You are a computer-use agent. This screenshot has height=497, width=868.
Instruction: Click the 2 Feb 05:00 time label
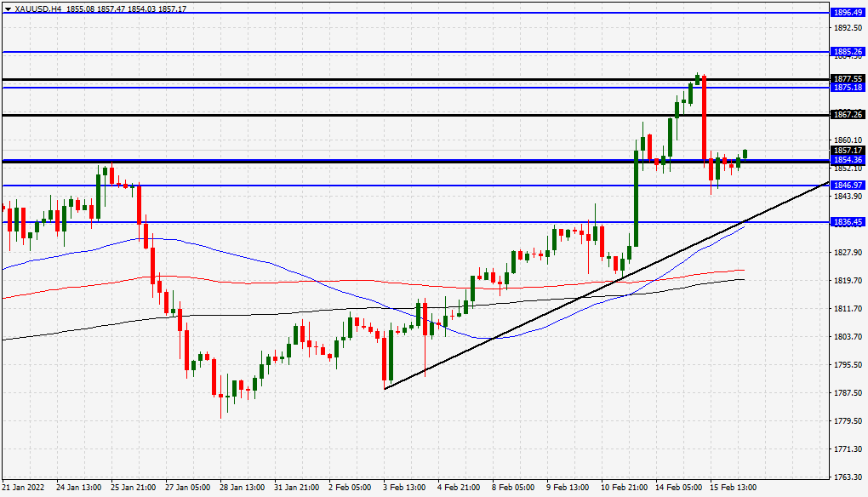coord(350,488)
